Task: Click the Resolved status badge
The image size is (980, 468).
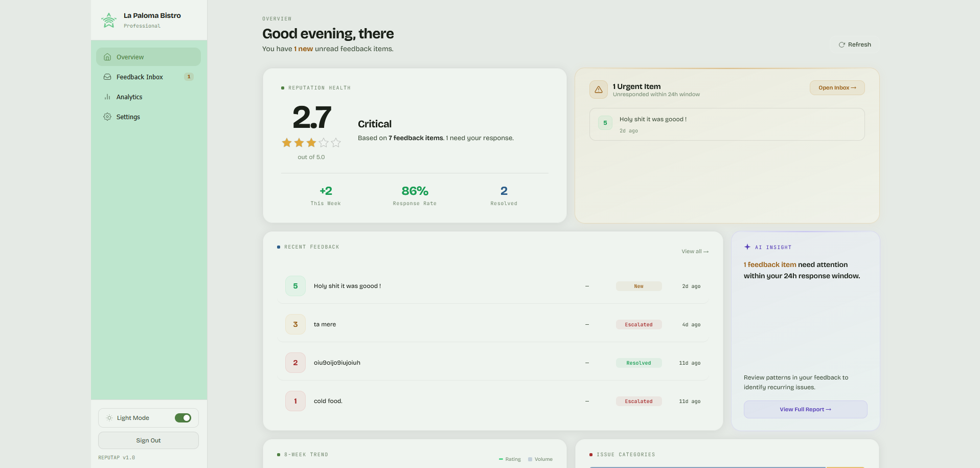Action: (639, 363)
